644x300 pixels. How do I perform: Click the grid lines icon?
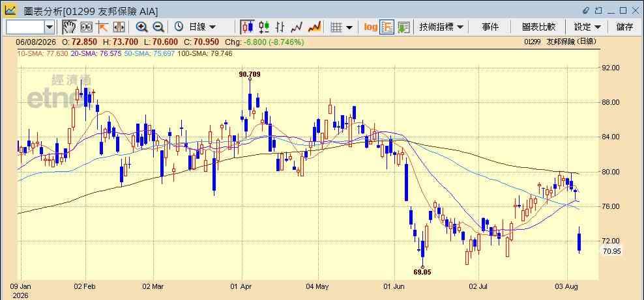click(x=336, y=27)
